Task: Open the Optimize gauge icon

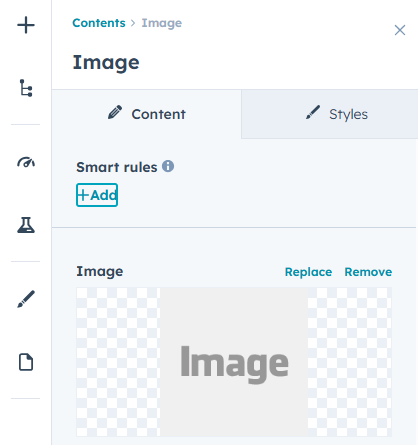Action: click(26, 162)
